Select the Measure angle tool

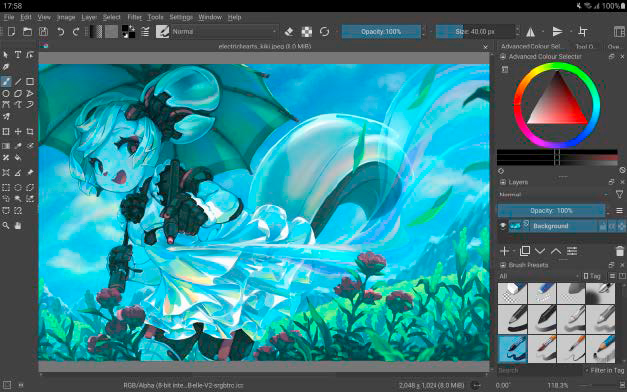pyautogui.click(x=18, y=172)
